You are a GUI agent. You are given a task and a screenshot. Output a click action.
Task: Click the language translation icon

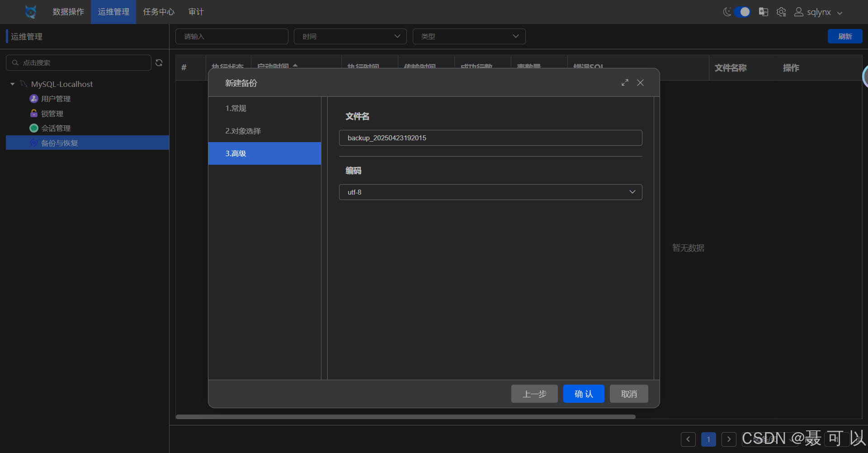pos(764,12)
